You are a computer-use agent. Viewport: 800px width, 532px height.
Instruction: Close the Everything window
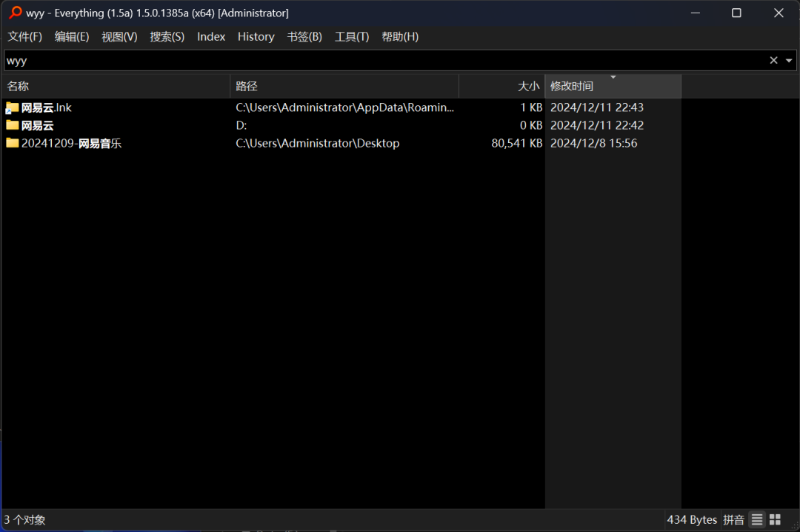[779, 13]
